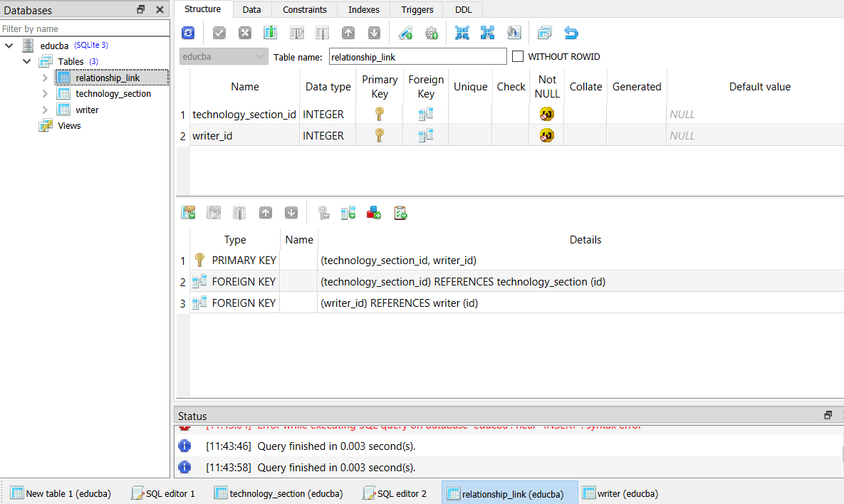
Task: Collapse the educba database node
Action: tap(9, 46)
